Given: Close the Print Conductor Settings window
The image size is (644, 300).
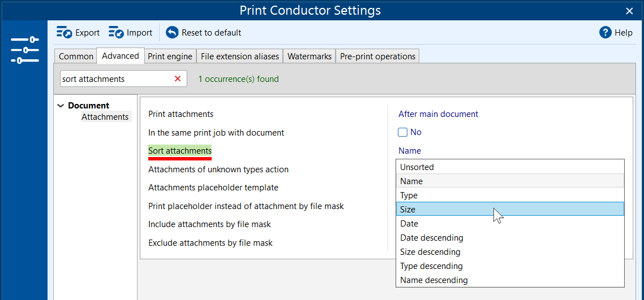Looking at the screenshot, I should 629,11.
